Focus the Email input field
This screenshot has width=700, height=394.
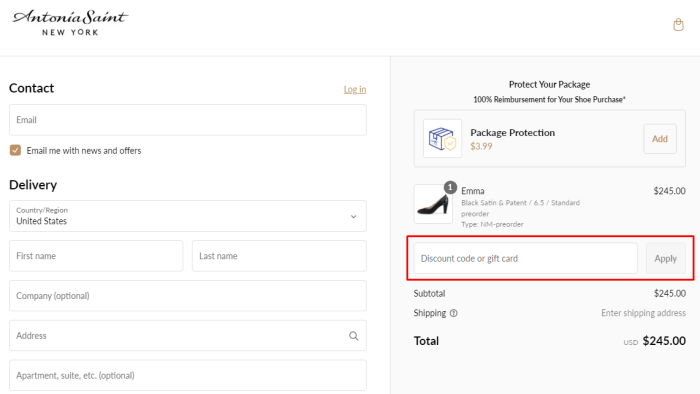(x=188, y=120)
